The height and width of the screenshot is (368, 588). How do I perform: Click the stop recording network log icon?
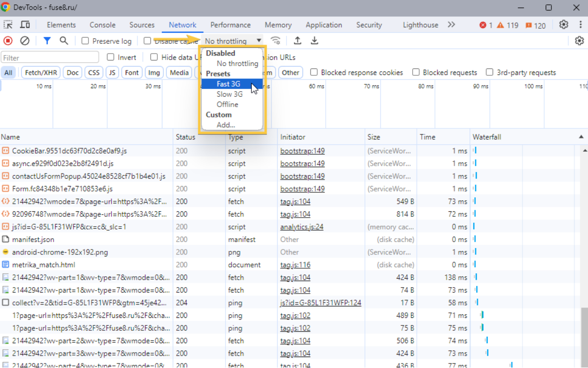coord(8,41)
